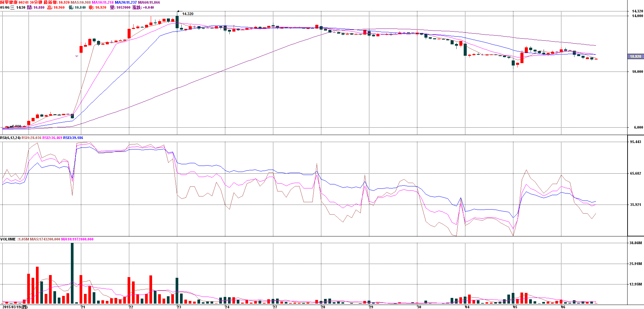
Task: Click the 2015/03/19 start date label
Action: 15,307
